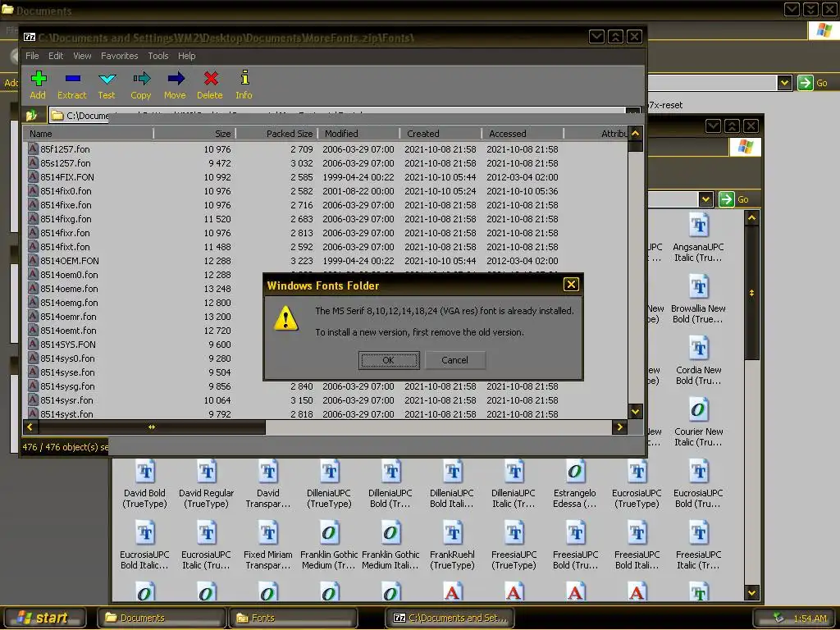Select the Courier New Italic font icon
The height and width of the screenshot is (630, 840).
699,410
